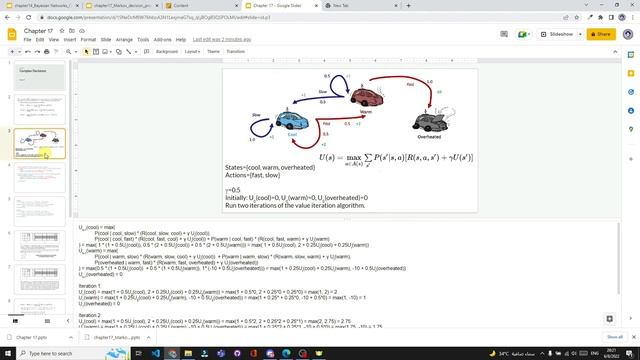Open the Edit menu
The height and width of the screenshot is (360, 640).
coord(40,40)
